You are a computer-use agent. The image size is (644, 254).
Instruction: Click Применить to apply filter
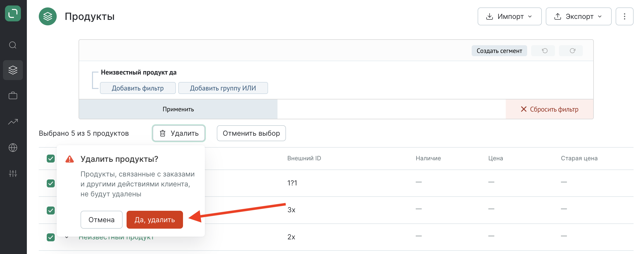click(178, 109)
